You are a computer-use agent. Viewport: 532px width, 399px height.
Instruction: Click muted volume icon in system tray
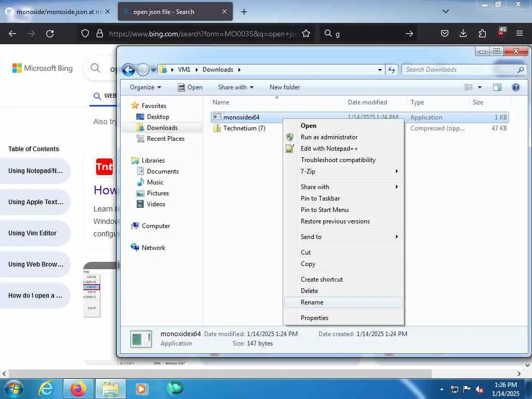480,389
